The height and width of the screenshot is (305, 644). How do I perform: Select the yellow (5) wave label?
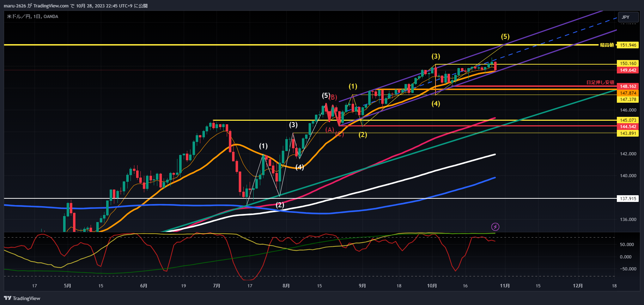click(x=505, y=36)
